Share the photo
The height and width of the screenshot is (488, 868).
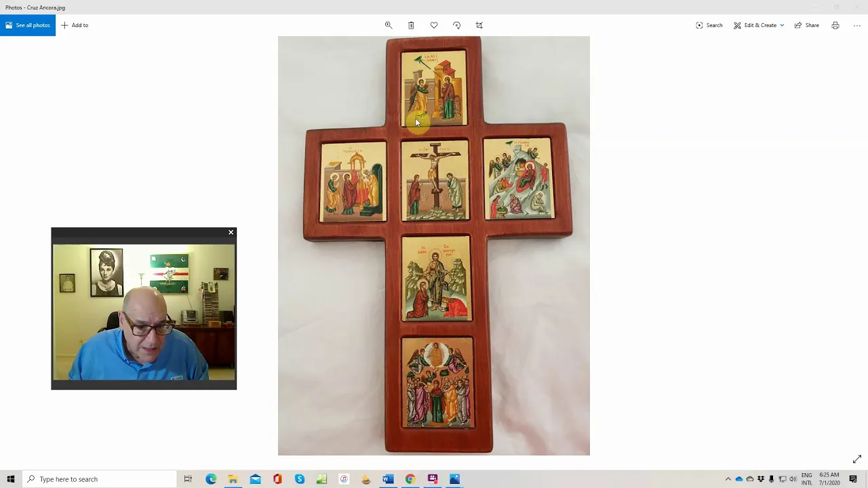pos(807,25)
